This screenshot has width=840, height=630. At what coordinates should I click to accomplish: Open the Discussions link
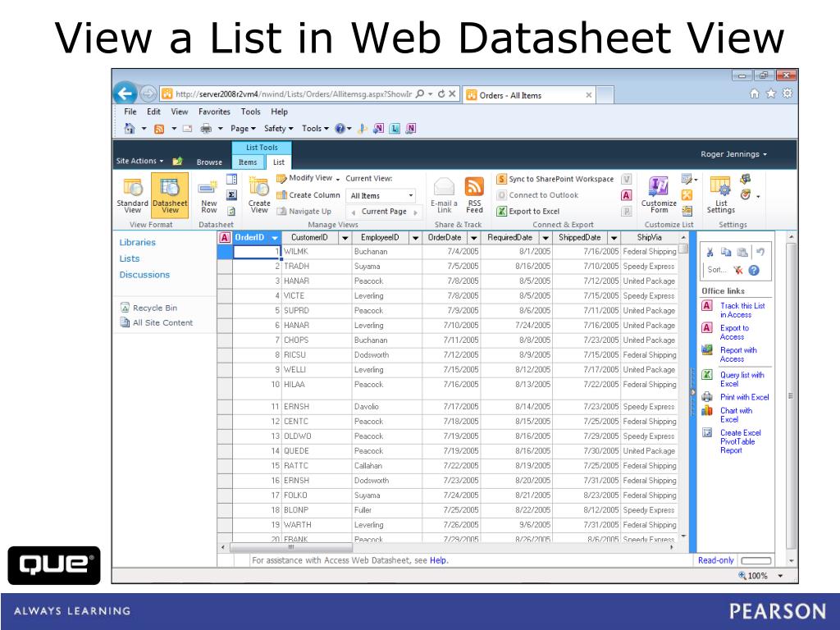coord(144,274)
